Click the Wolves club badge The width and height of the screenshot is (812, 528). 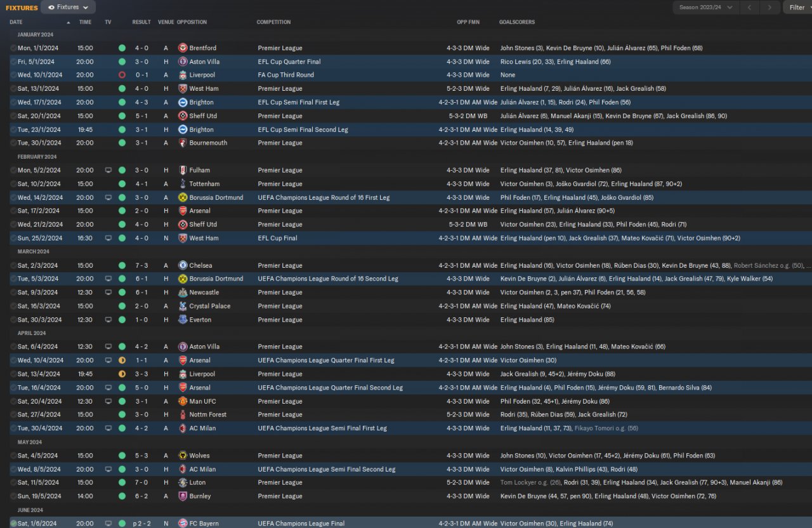pyautogui.click(x=183, y=456)
